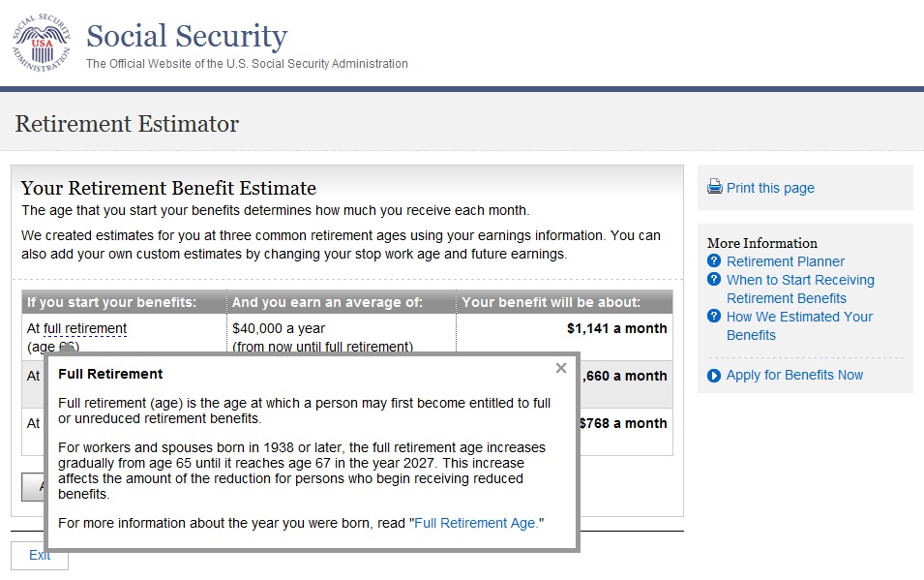The height and width of the screenshot is (580, 924).
Task: Follow the Full Retirement Age link in popup
Action: click(x=475, y=523)
